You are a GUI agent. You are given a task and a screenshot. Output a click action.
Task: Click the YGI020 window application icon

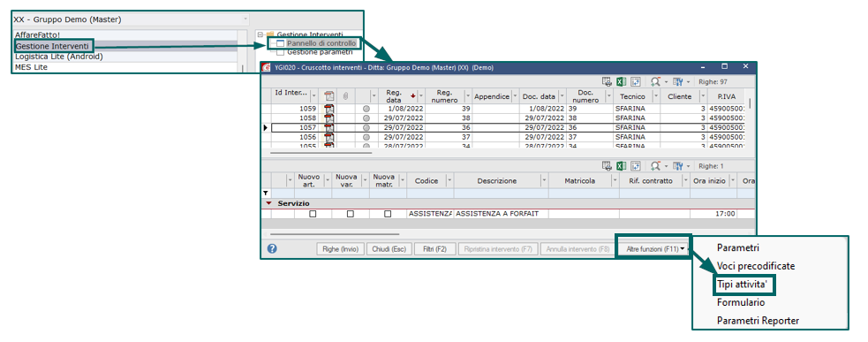point(267,67)
